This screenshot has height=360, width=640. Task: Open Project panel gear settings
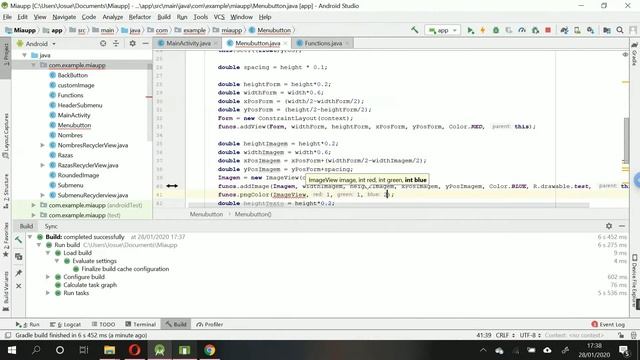pos(133,43)
